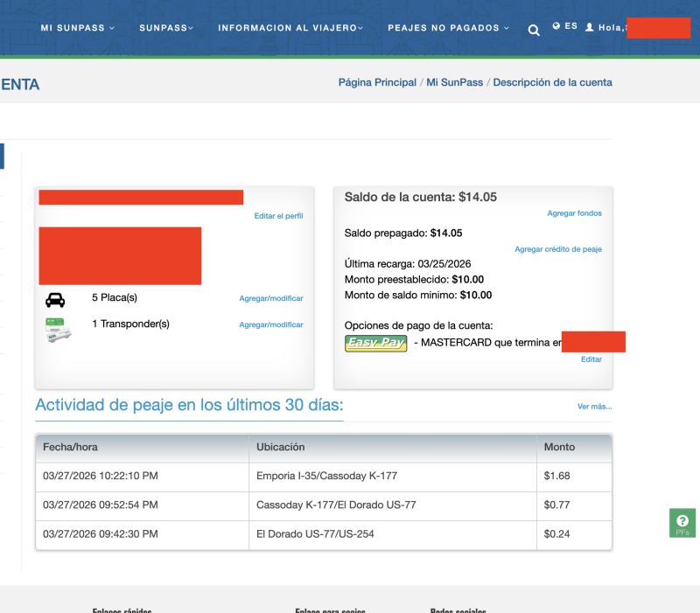Image resolution: width=700 pixels, height=613 pixels.
Task: Expand the SUNPASS dropdown menu
Action: (x=166, y=28)
